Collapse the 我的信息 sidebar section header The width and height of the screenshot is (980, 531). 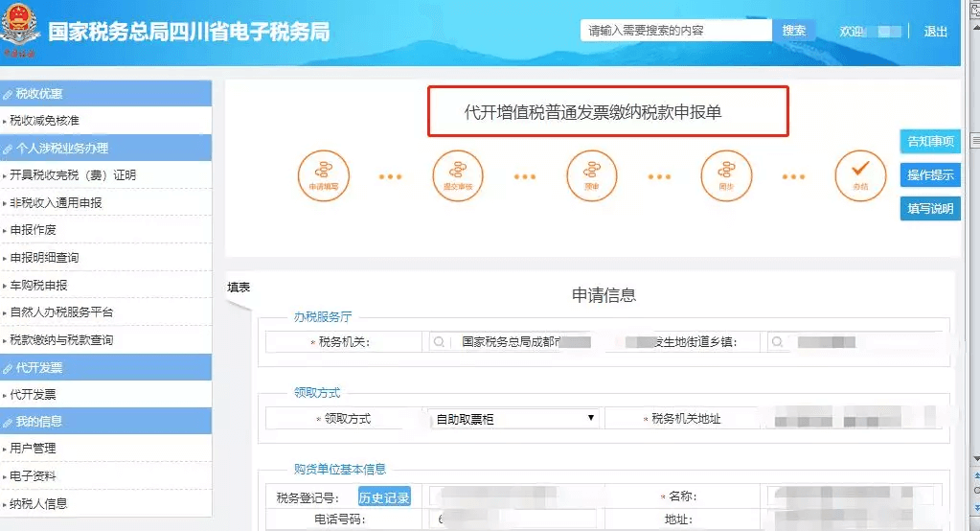(105, 421)
